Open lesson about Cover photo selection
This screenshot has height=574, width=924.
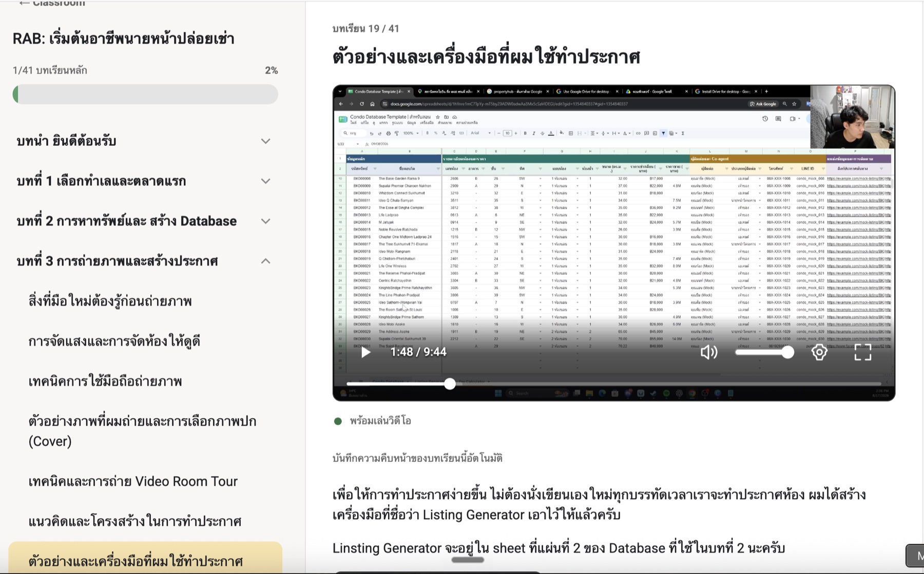coord(142,431)
